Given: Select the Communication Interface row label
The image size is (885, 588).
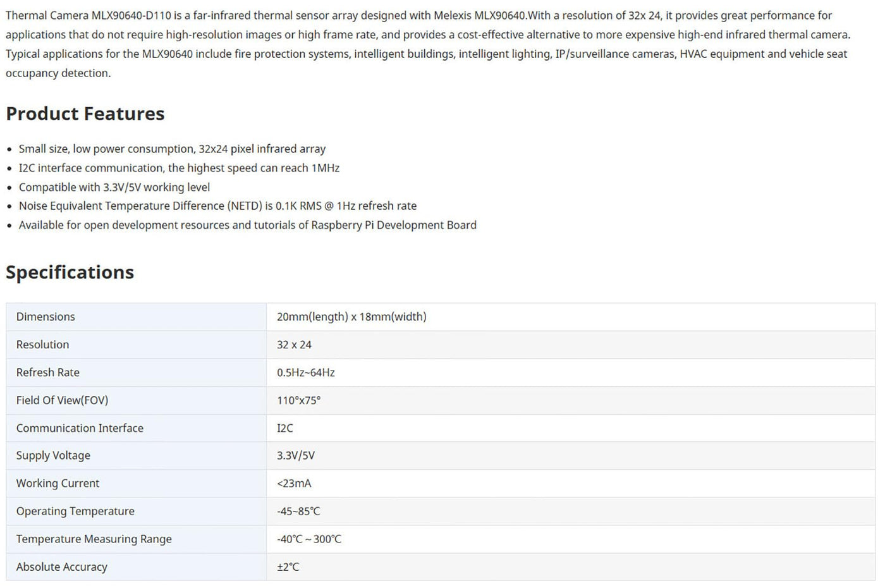Looking at the screenshot, I should tap(80, 428).
